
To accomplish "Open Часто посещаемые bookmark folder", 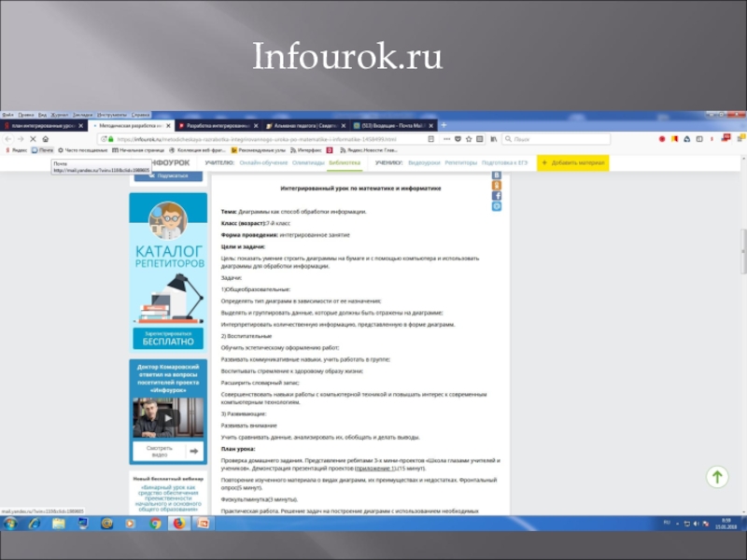I will pyautogui.click(x=82, y=150).
